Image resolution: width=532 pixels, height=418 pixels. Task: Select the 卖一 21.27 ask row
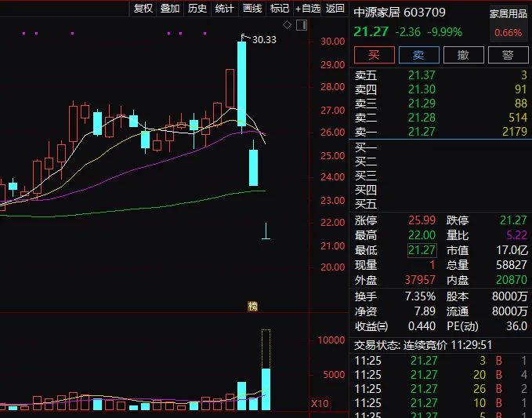pos(440,132)
